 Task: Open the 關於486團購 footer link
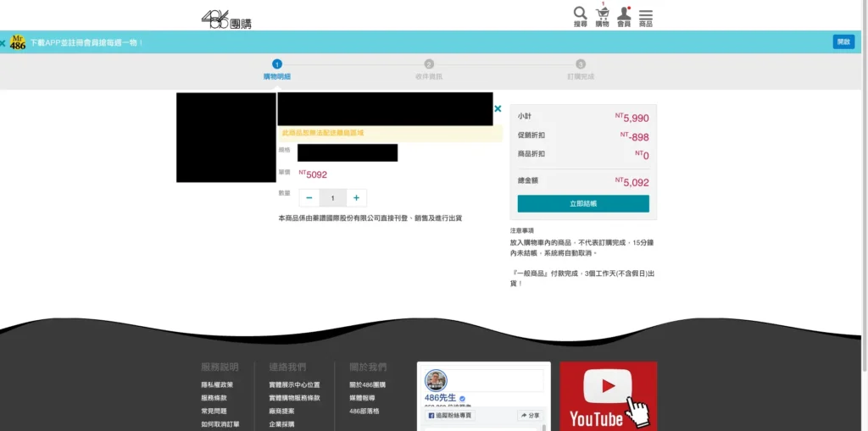[368, 384]
